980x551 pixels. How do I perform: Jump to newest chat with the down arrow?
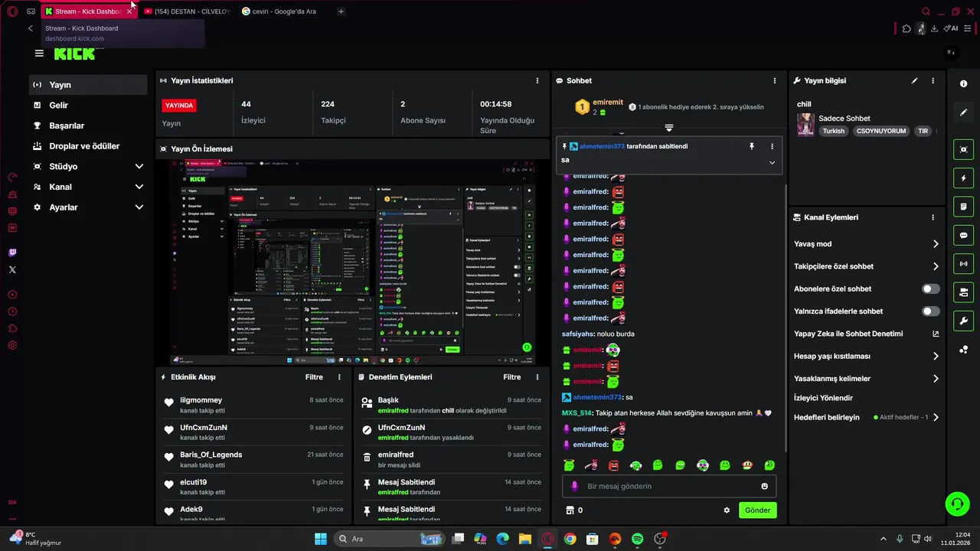[x=668, y=128]
